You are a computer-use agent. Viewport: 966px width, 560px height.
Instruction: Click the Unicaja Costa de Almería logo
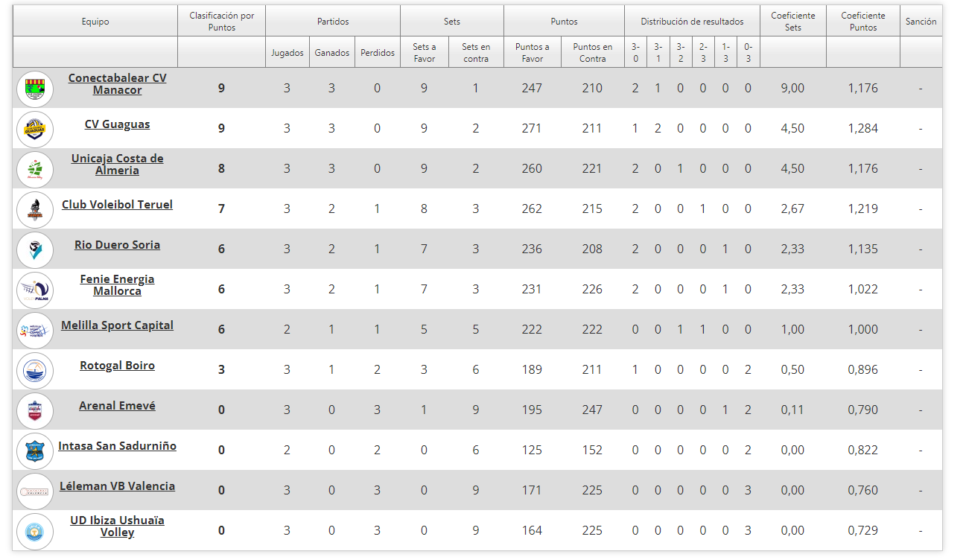[35, 170]
